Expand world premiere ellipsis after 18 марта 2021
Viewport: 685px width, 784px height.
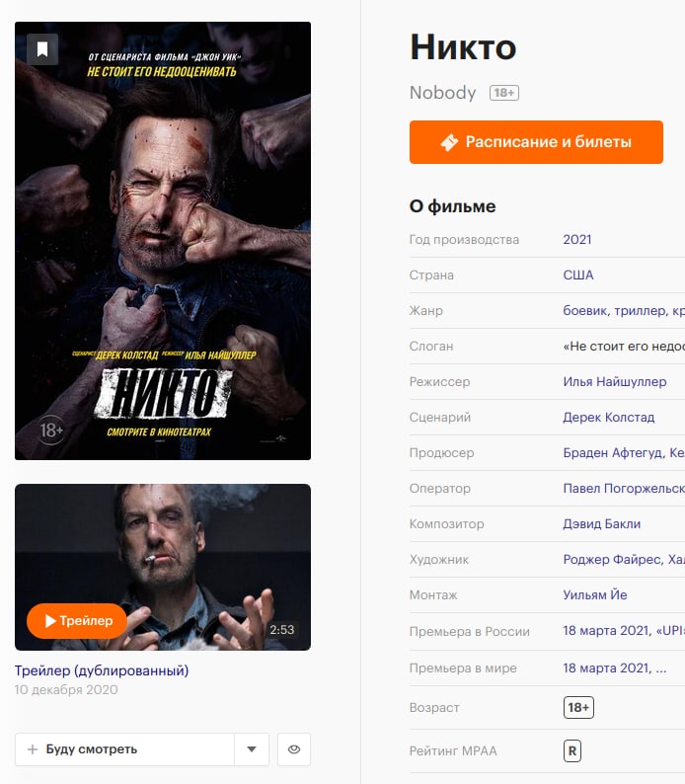click(661, 668)
